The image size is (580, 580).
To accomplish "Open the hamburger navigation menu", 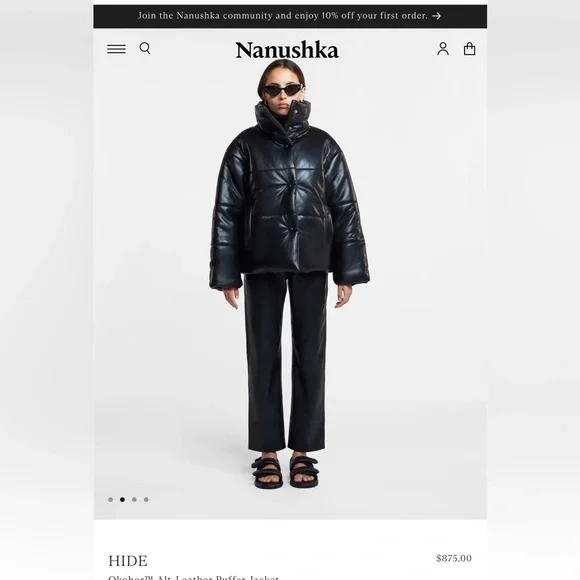I will pos(117,49).
